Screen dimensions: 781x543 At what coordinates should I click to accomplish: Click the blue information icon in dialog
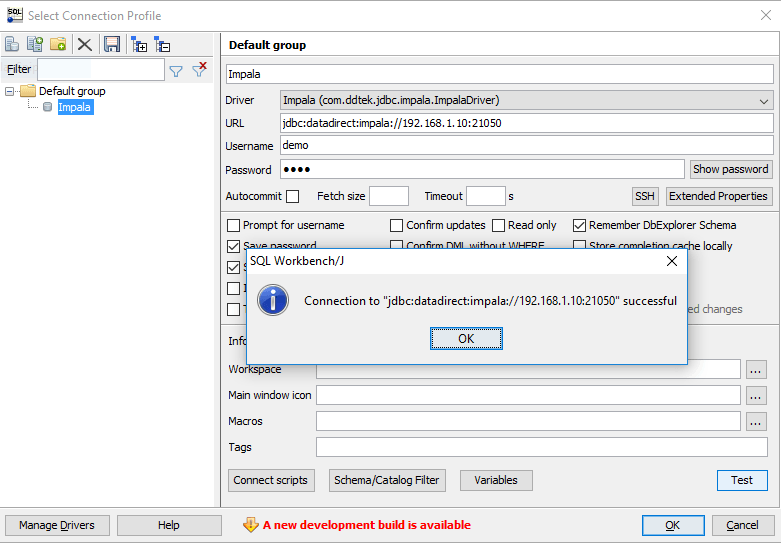[273, 300]
